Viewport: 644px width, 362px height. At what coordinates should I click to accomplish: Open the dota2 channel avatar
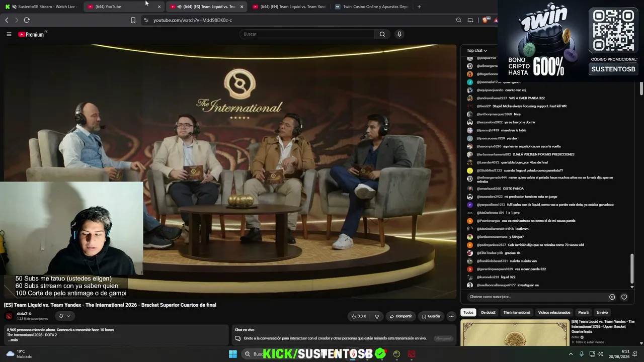(x=9, y=316)
